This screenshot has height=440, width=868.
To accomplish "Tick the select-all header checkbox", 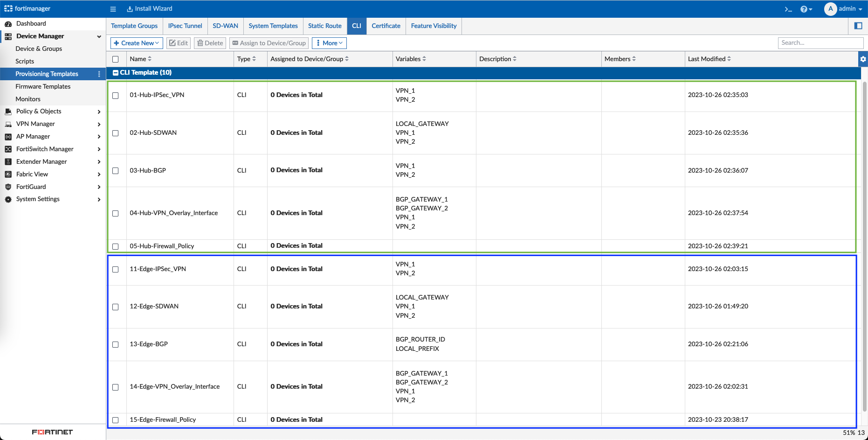I will [116, 59].
